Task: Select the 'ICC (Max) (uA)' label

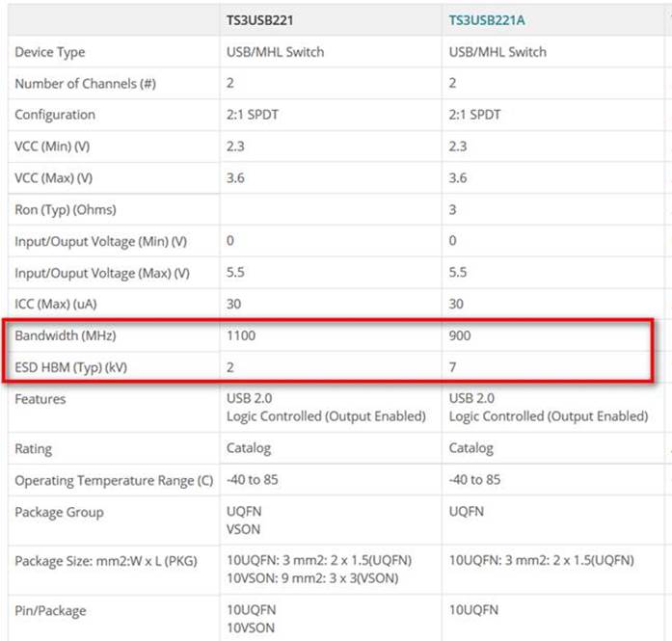Action: point(56,305)
